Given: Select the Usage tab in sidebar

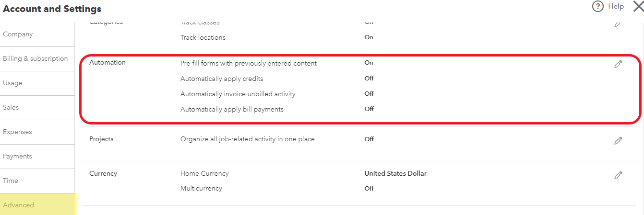Looking at the screenshot, I should pos(12,83).
